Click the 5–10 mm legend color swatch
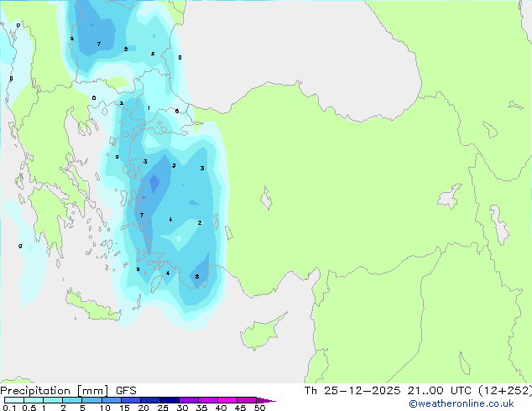Viewport: 532px width, 411px height. point(92,400)
